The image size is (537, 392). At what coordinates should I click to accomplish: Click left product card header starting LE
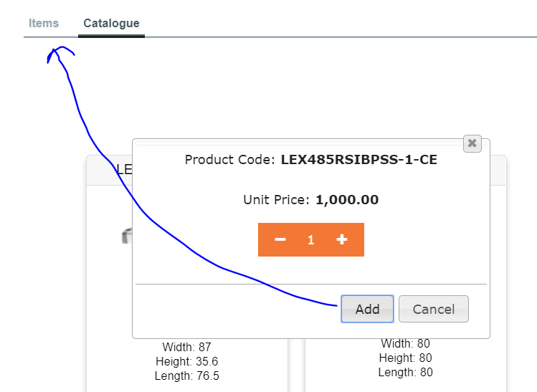pyautogui.click(x=123, y=170)
